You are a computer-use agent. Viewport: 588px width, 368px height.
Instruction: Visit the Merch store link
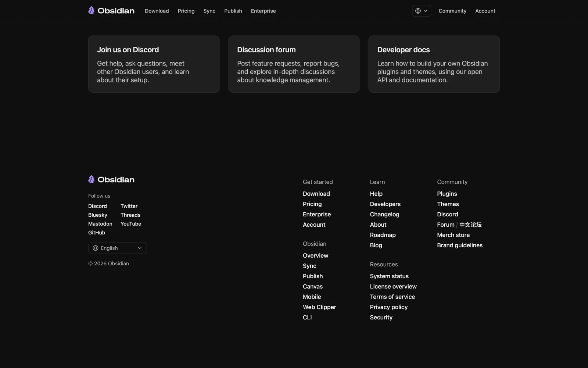coord(453,235)
